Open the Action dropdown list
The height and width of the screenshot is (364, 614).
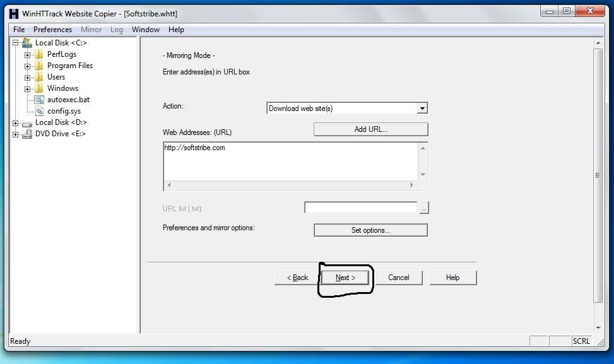tap(422, 108)
